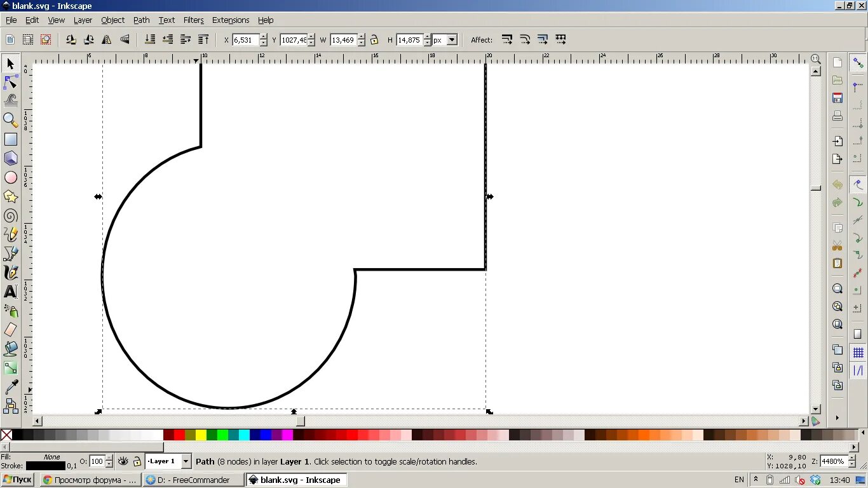
Task: Open the Layer 1 selector dropdown
Action: [186, 461]
